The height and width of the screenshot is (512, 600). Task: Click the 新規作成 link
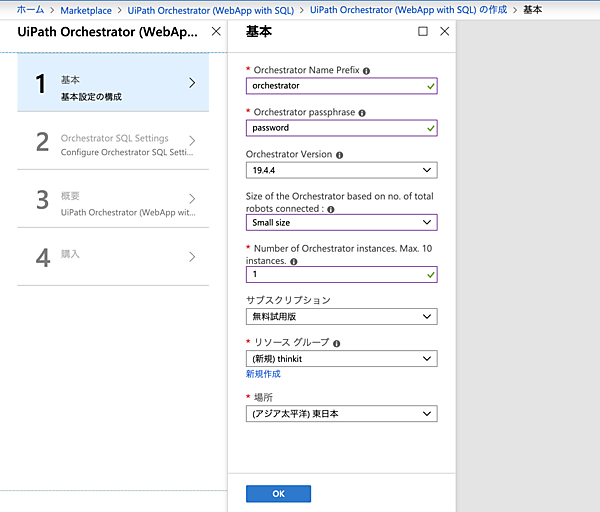[x=263, y=374]
